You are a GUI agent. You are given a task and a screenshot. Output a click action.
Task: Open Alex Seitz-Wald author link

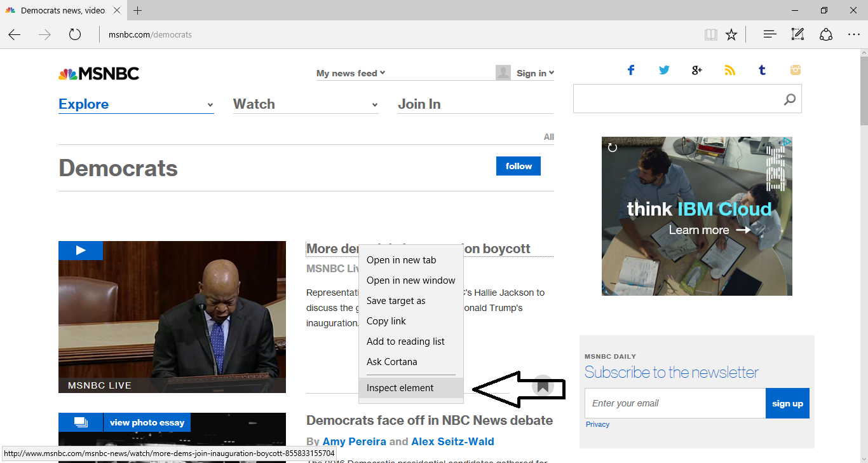pos(452,441)
